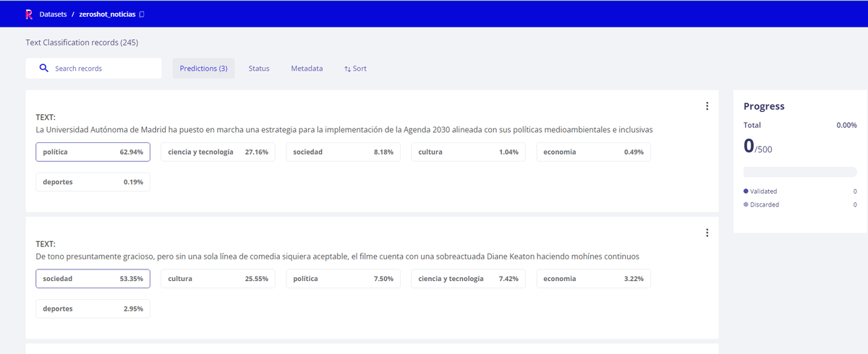Viewport: 868px width, 354px height.
Task: Click the Diane Keaton film review text
Action: point(338,256)
